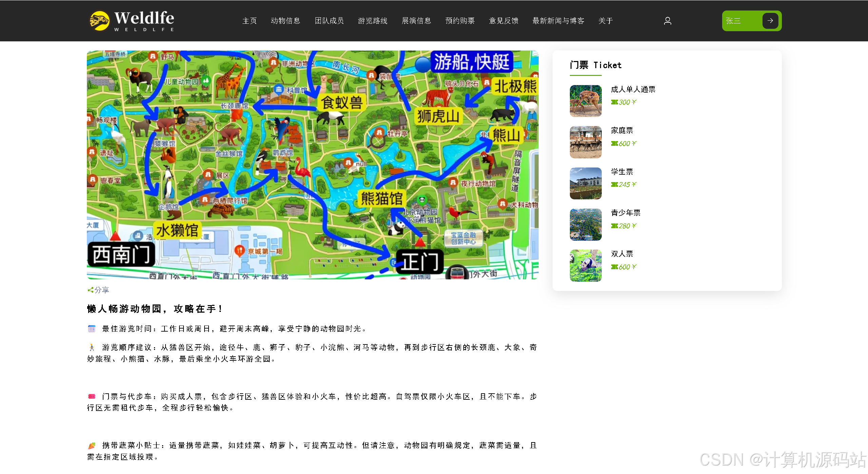Click the 分享 share link
Image resolution: width=868 pixels, height=474 pixels.
[101, 290]
